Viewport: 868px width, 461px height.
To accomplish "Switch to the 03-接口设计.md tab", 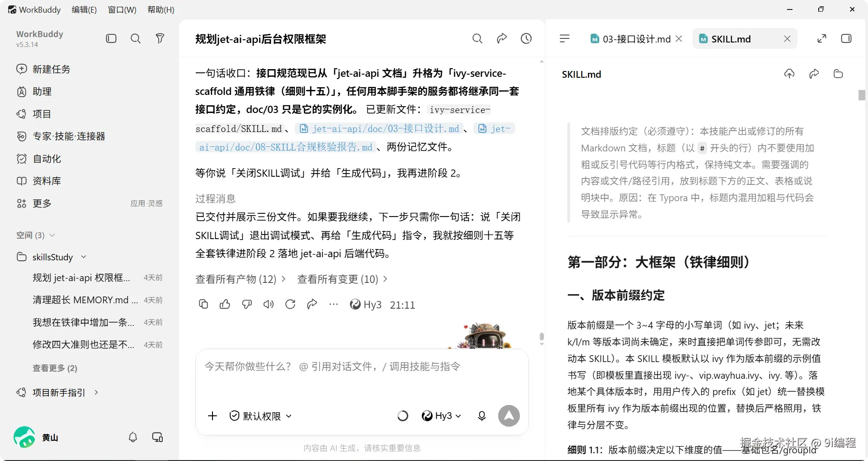I will [631, 39].
